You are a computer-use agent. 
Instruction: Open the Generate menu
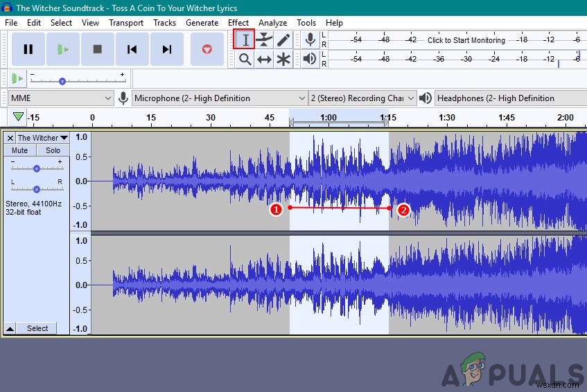(202, 23)
